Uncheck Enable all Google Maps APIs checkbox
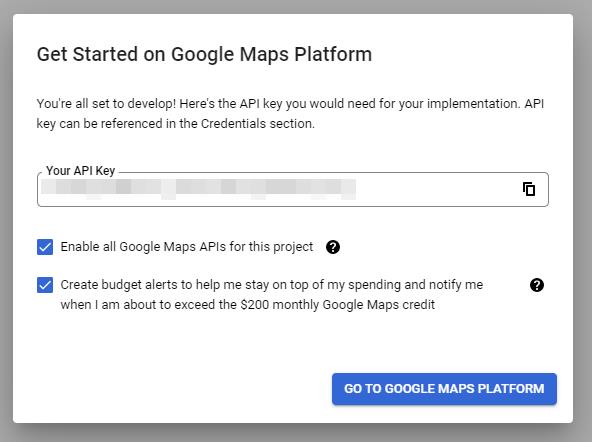This screenshot has width=592, height=442. [45, 247]
